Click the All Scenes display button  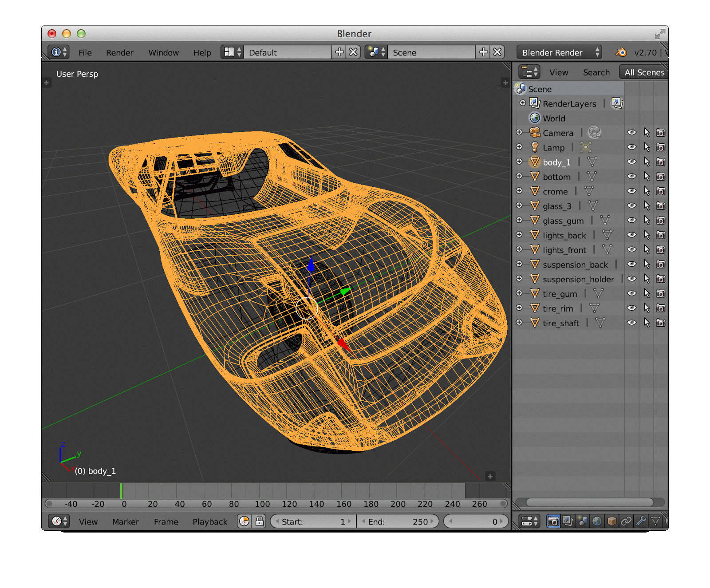pyautogui.click(x=644, y=72)
